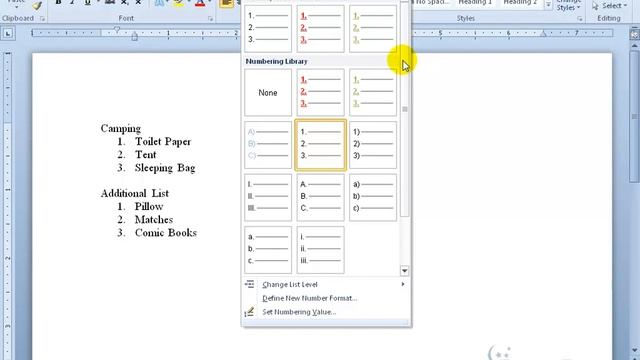Toggle Bold formatting in Font group
Image resolution: width=640 pixels, height=360 pixels.
coord(58,2)
